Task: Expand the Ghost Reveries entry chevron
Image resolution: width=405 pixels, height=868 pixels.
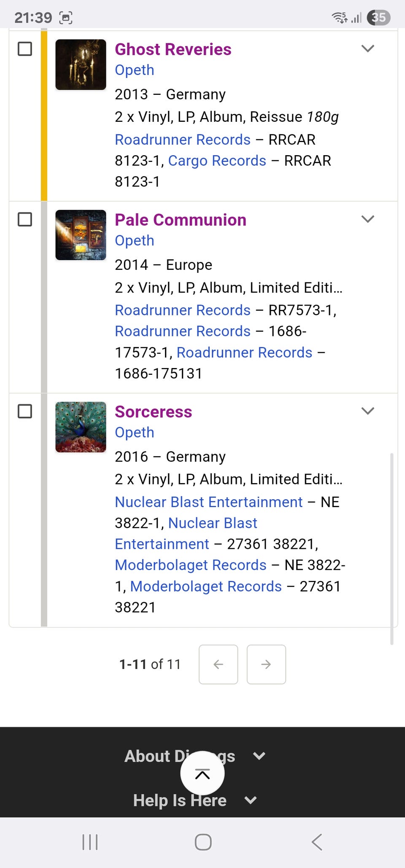Action: [x=368, y=48]
